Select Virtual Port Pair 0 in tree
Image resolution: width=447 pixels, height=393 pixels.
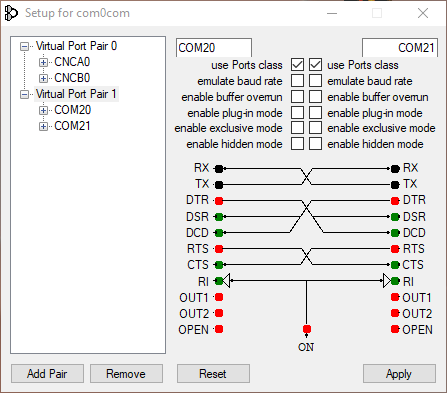click(76, 46)
